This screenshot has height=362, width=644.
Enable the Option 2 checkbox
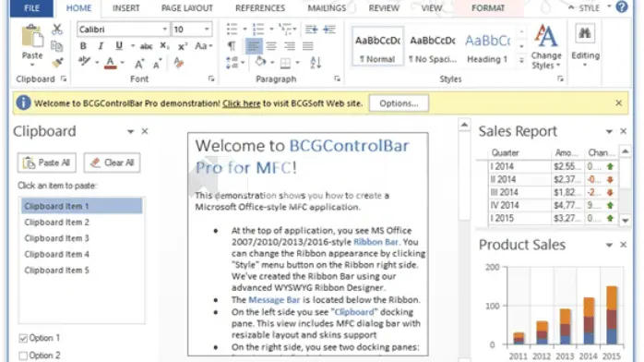click(x=23, y=356)
